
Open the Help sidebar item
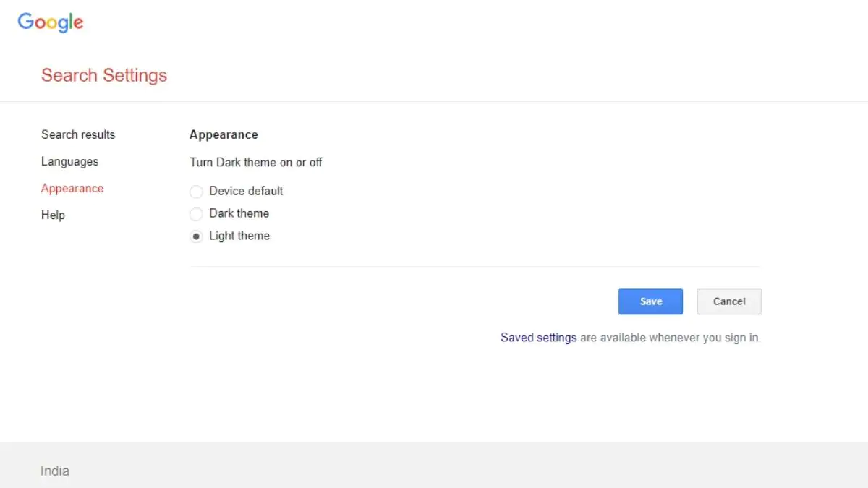(53, 215)
